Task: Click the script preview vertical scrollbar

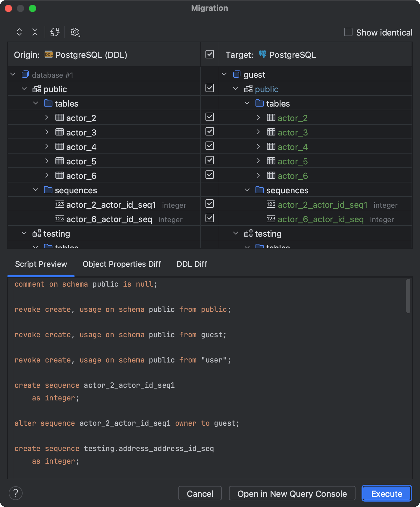Action: pos(408,296)
